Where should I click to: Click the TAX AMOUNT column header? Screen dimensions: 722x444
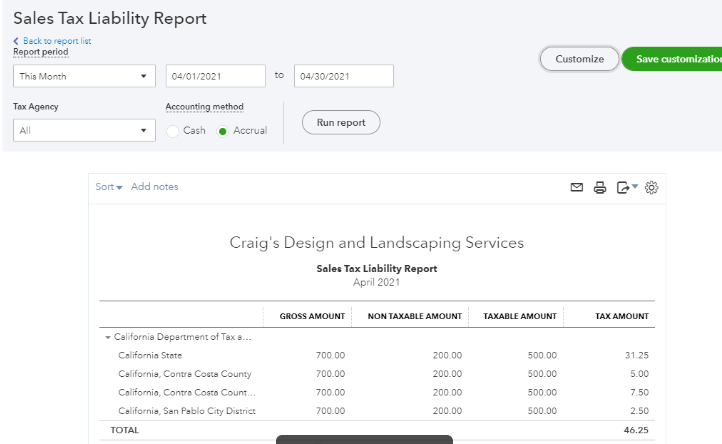pyautogui.click(x=622, y=316)
